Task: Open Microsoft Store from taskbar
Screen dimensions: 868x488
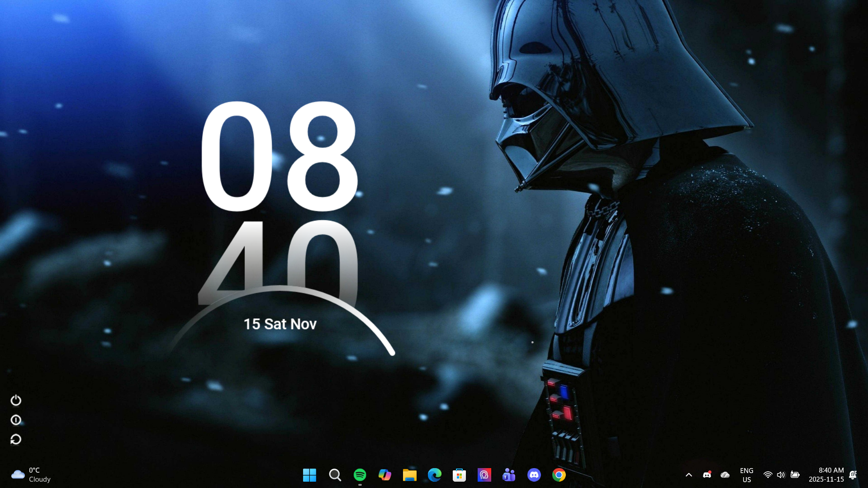Action: pos(459,475)
